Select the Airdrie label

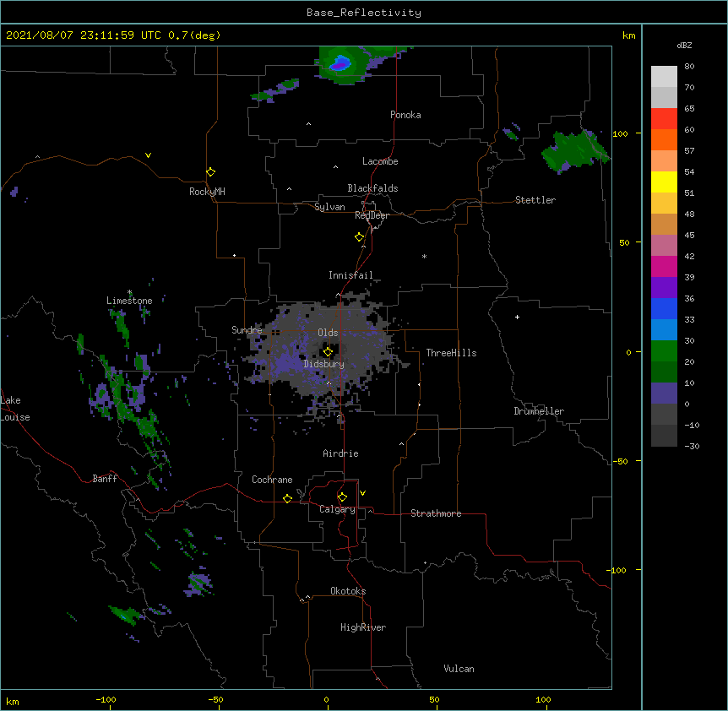[x=340, y=453]
